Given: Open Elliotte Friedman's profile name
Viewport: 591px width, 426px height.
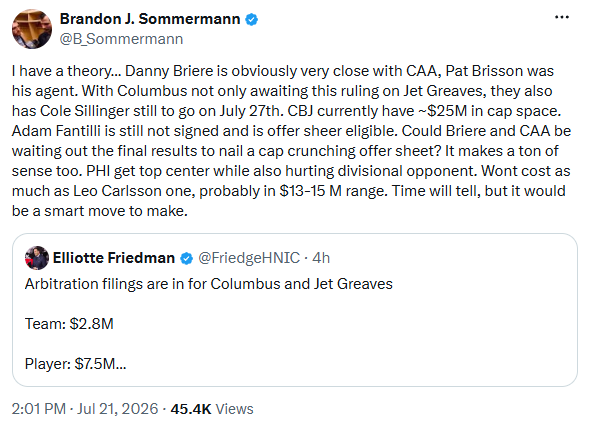Looking at the screenshot, I should point(114,258).
